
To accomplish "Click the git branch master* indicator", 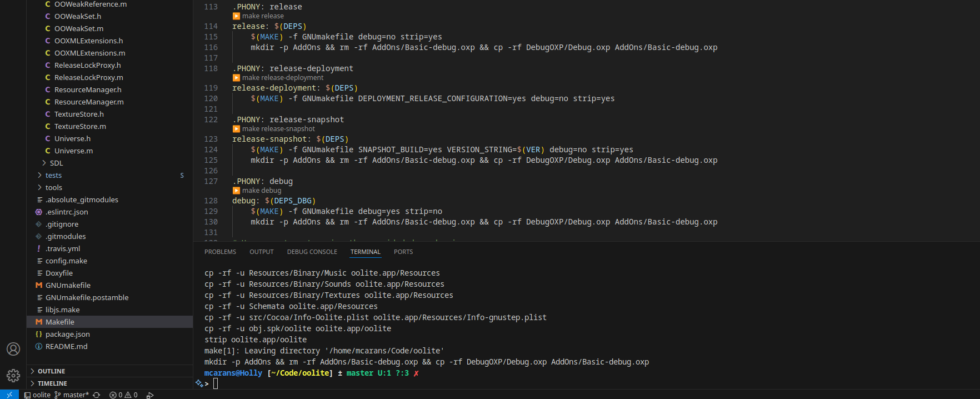I will click(x=72, y=395).
